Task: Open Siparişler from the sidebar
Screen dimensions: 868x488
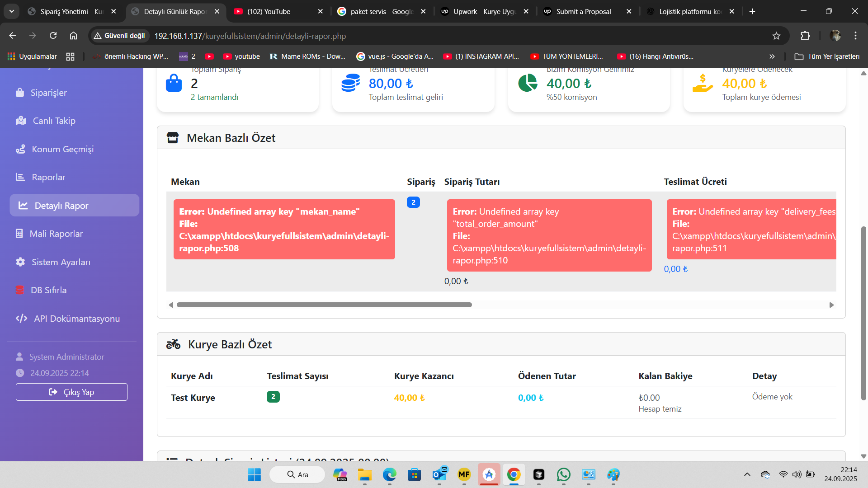Action: coord(48,93)
